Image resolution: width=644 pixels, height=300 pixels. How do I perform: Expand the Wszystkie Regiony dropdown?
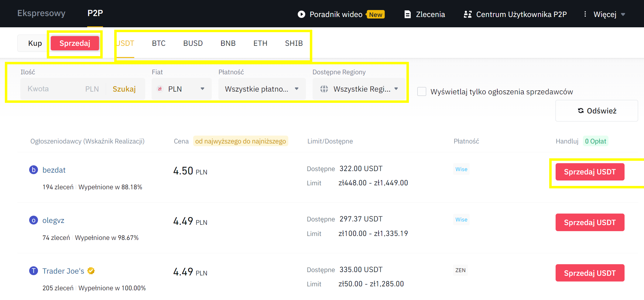point(359,89)
